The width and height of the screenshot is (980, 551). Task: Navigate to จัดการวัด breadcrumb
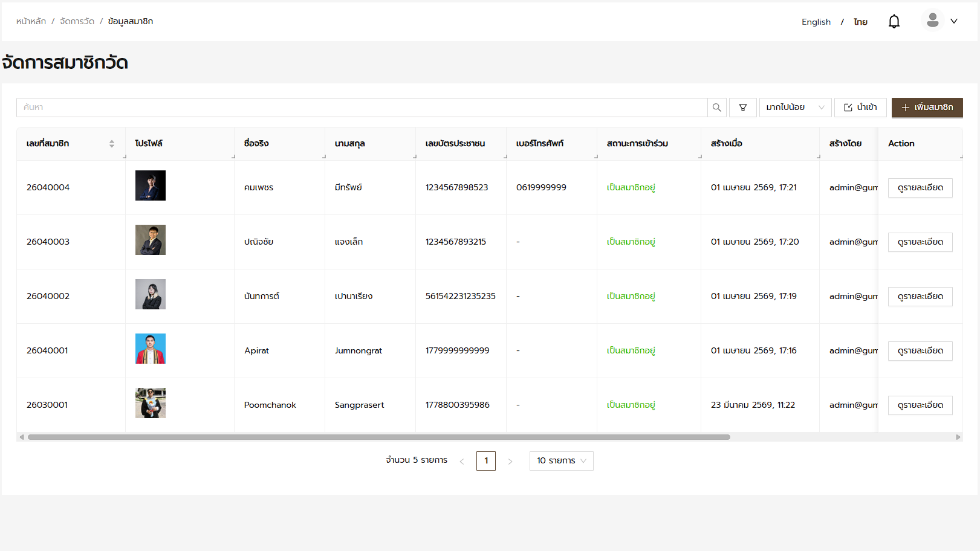(x=77, y=21)
